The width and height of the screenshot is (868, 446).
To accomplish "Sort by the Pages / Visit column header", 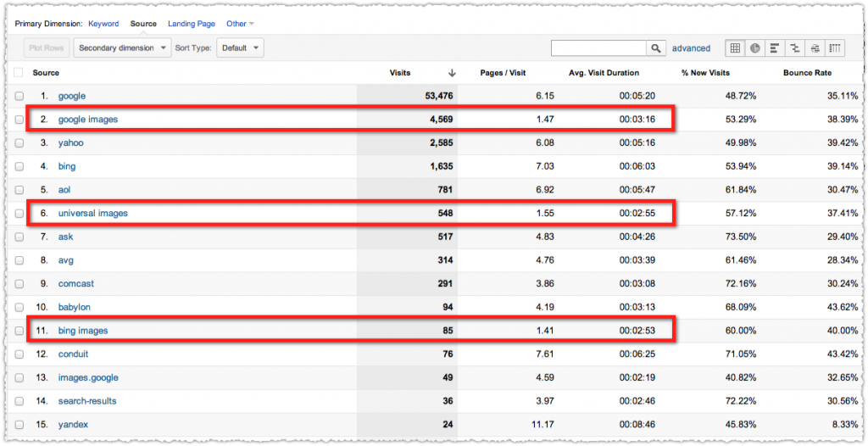I will click(x=503, y=73).
